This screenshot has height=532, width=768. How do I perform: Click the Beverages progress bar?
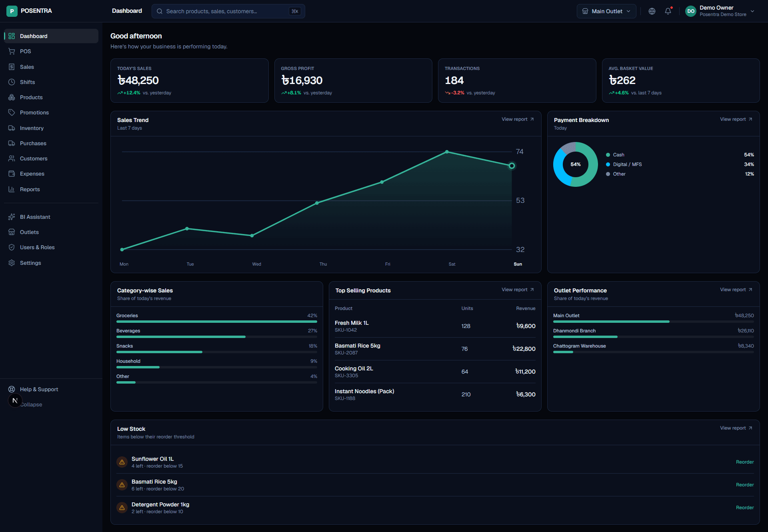point(217,337)
